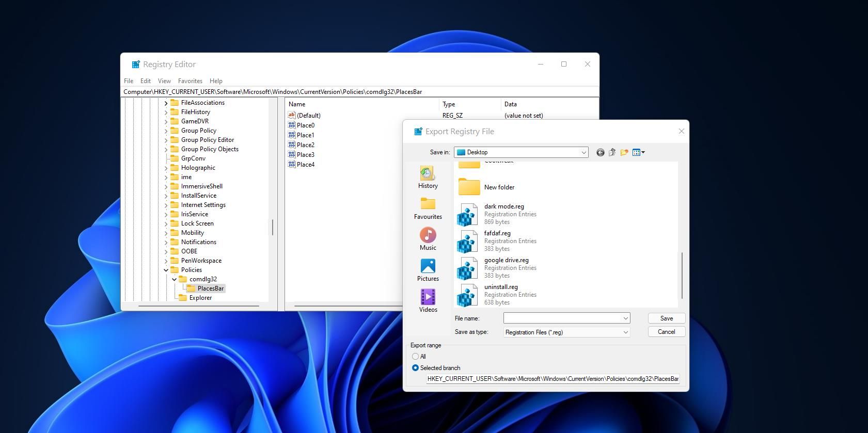Select the dark mode.reg file icon
868x433 pixels.
tap(467, 214)
